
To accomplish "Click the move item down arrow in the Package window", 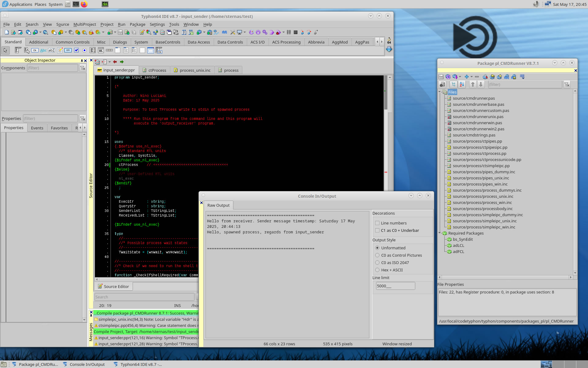I will click(481, 84).
